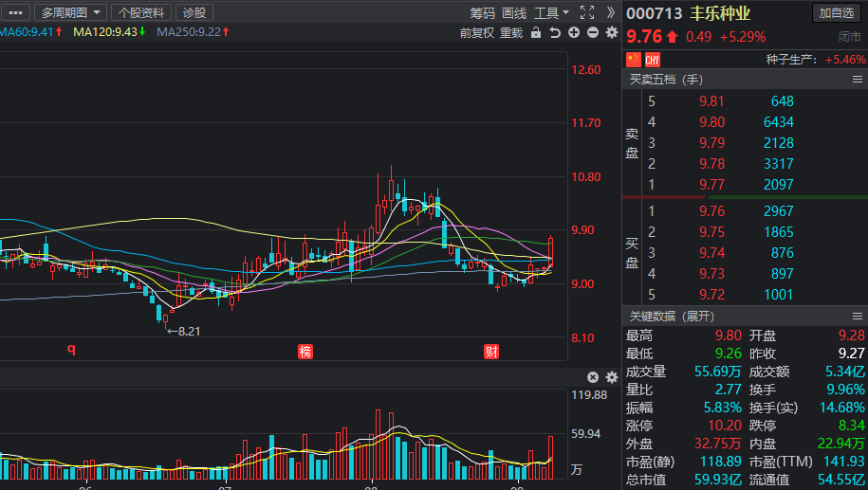The width and height of the screenshot is (868, 490).
Task: Open the three-dots more menu
Action: pyautogui.click(x=15, y=12)
